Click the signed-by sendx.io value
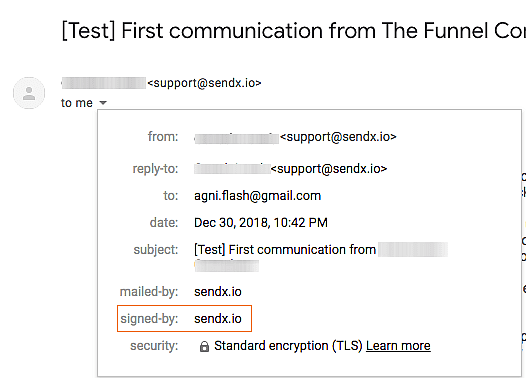 click(218, 319)
